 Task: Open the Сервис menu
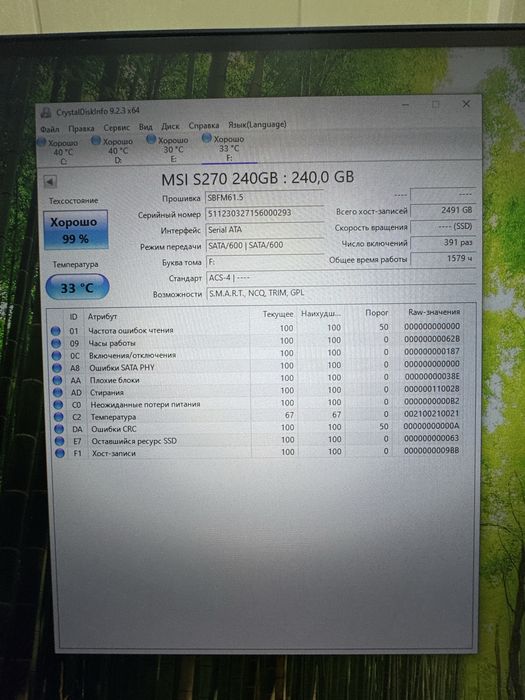(117, 128)
